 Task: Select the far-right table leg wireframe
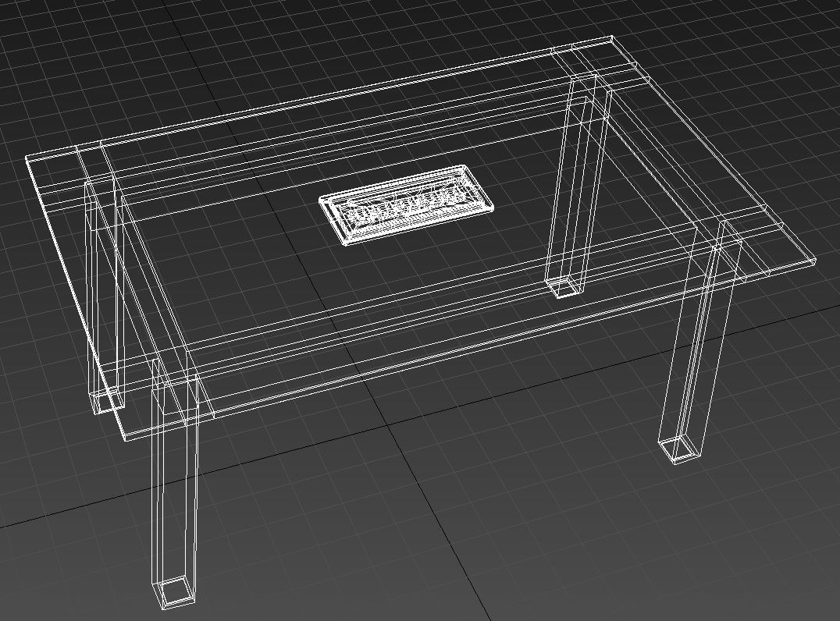pyautogui.click(x=700, y=342)
